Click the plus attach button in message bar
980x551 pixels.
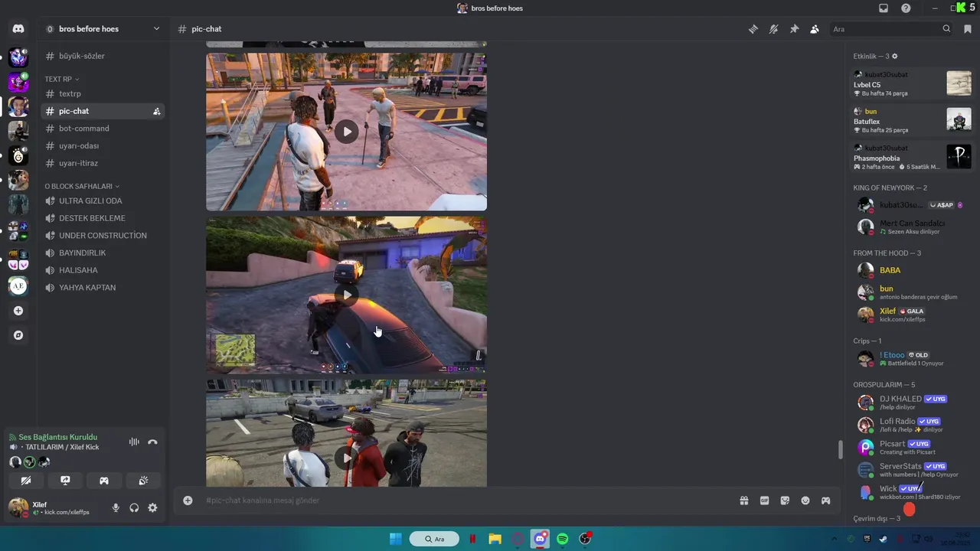[x=188, y=500]
